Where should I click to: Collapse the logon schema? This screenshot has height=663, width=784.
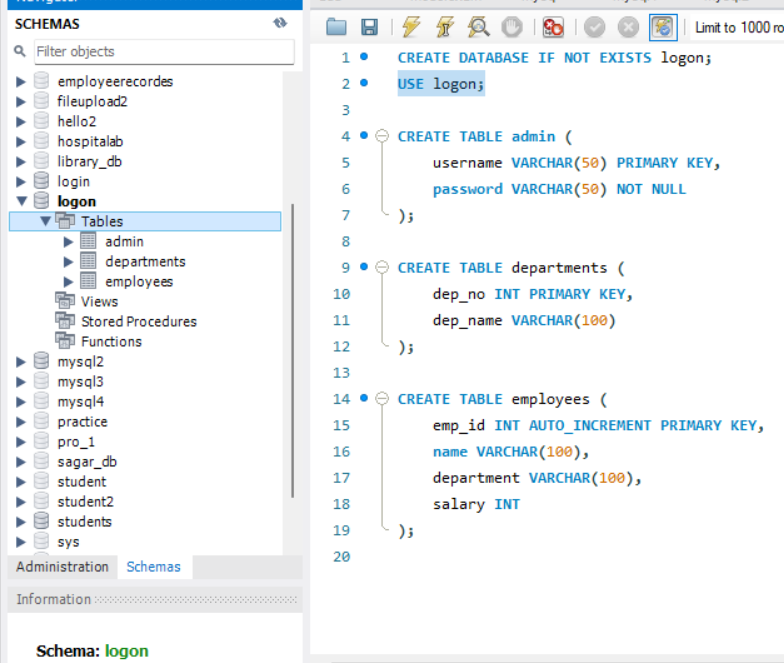(x=22, y=201)
